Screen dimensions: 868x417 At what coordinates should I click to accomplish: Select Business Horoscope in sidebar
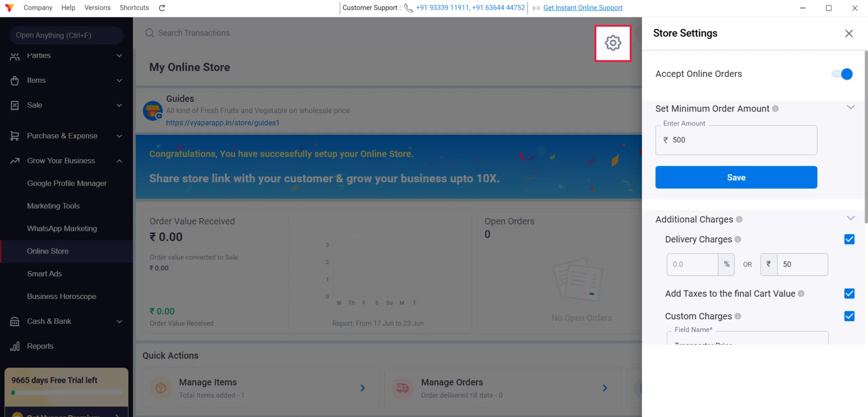pyautogui.click(x=61, y=297)
